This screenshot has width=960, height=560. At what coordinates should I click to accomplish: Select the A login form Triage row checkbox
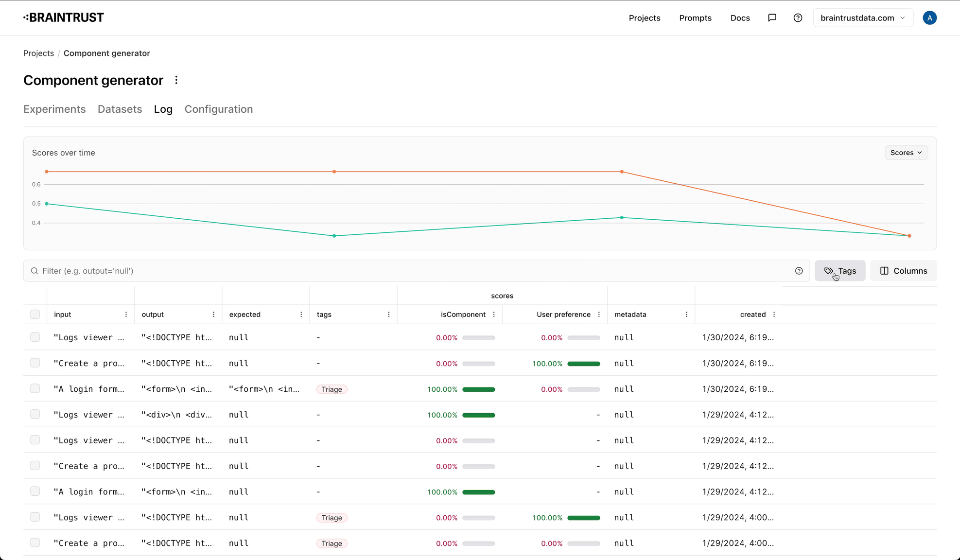(35, 389)
